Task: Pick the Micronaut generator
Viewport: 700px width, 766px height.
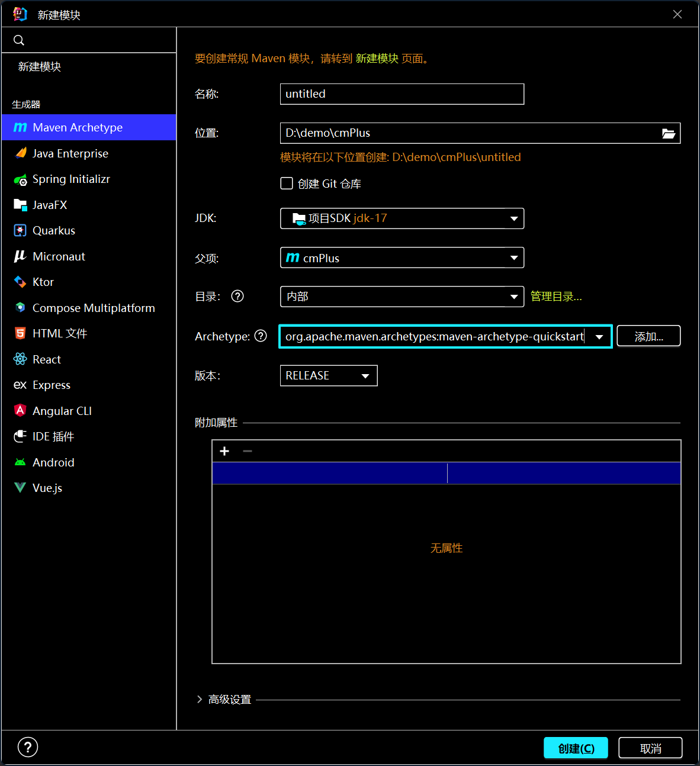Action: click(x=89, y=256)
